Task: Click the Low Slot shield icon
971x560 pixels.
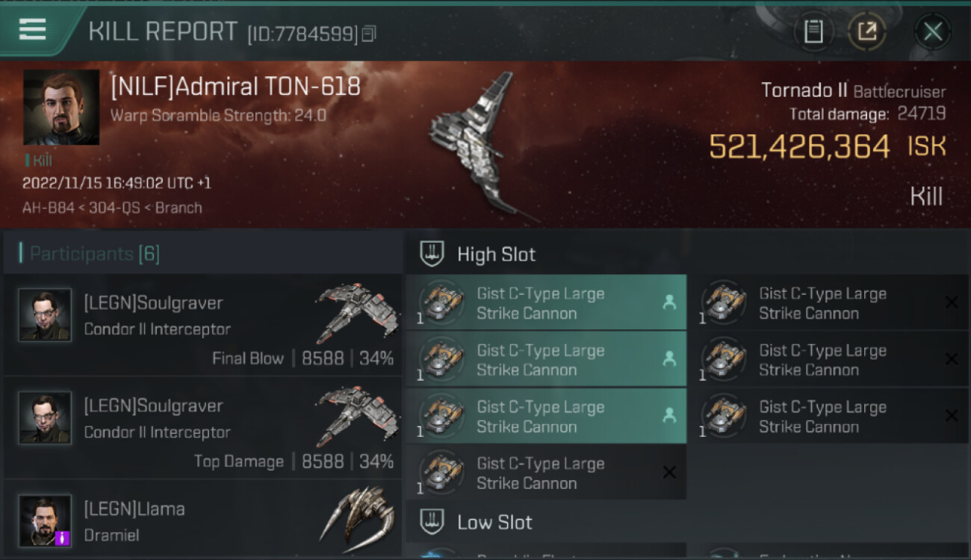Action: click(x=432, y=522)
